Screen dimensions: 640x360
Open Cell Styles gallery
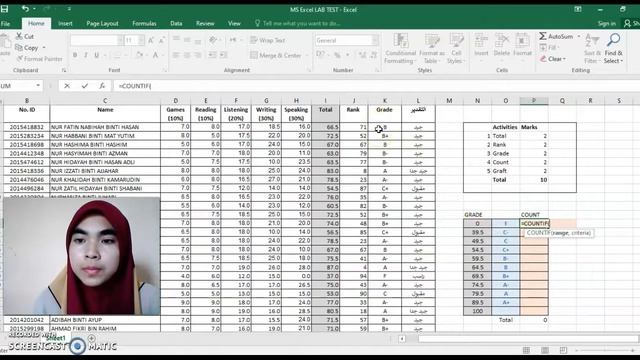pos(456,49)
